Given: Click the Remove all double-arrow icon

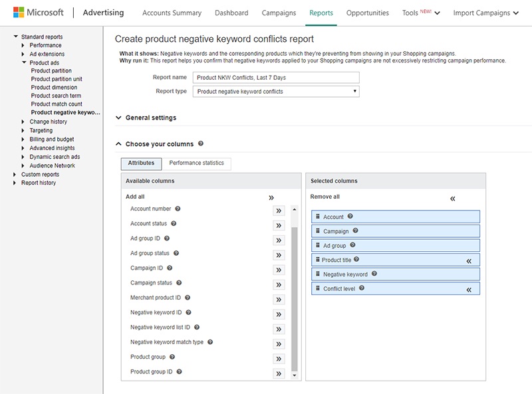Looking at the screenshot, I should pos(453,199).
